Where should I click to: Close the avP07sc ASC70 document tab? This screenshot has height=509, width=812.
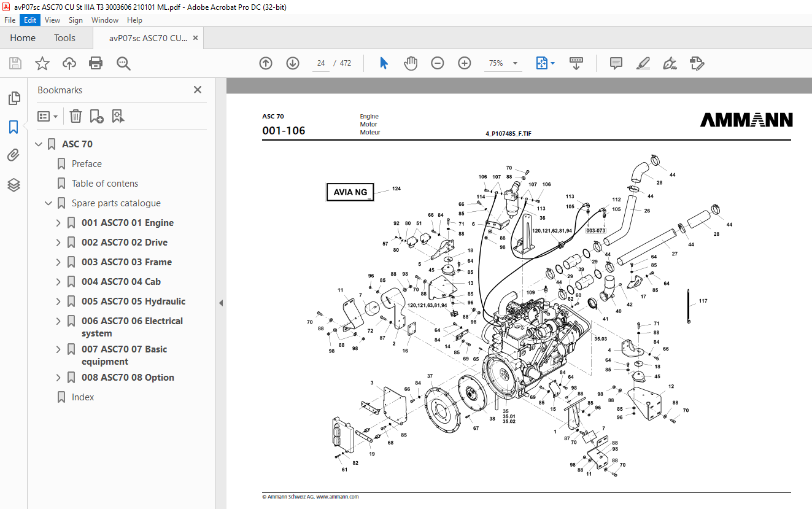pos(196,38)
